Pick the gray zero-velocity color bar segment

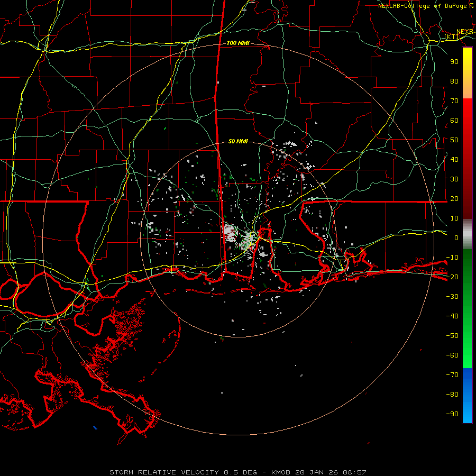[467, 234]
